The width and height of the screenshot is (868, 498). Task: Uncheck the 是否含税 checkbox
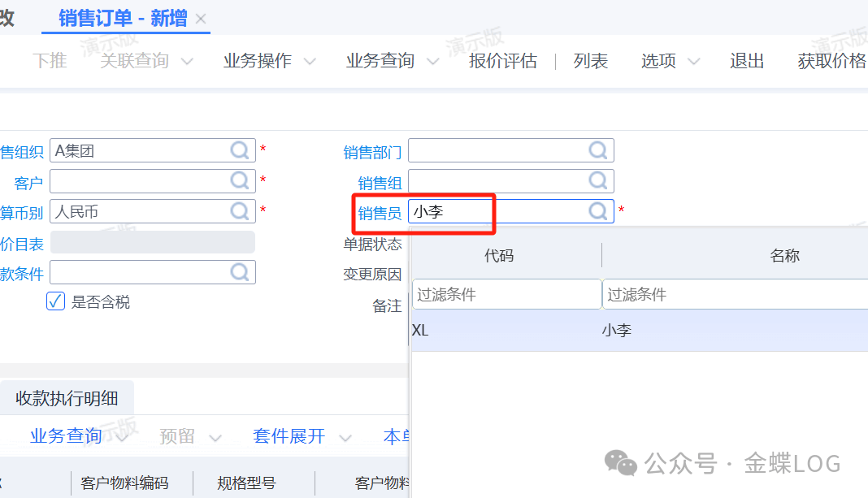[x=55, y=301]
